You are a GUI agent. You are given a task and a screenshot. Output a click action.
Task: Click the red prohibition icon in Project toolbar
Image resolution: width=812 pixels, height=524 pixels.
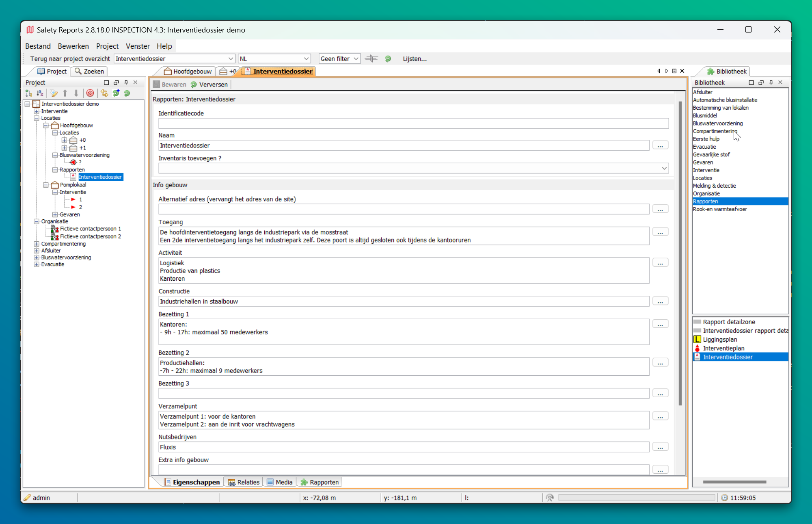coord(90,93)
